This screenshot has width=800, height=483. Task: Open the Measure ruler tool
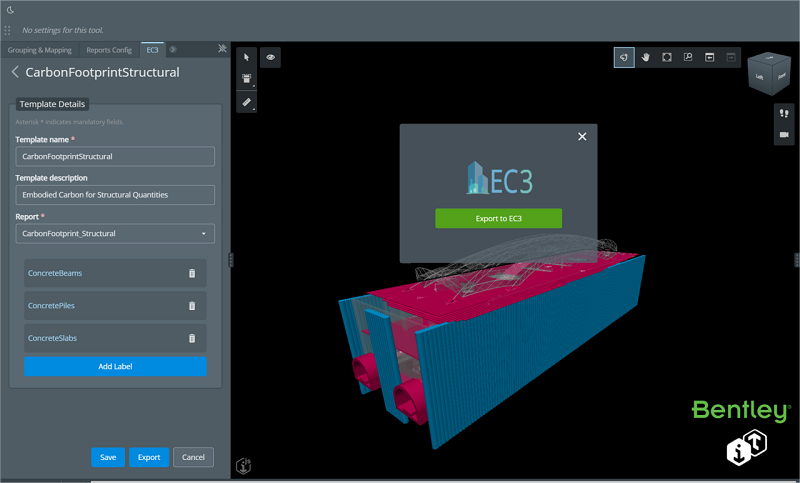246,102
